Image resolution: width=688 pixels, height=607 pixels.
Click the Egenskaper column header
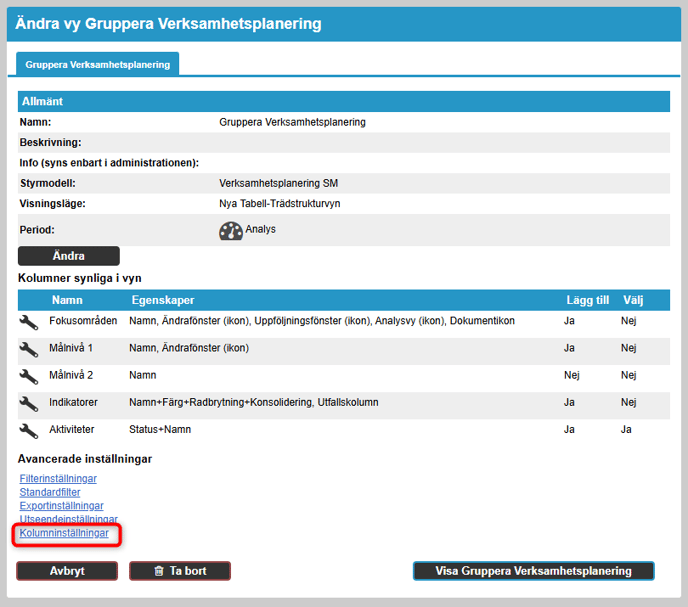coord(162,300)
